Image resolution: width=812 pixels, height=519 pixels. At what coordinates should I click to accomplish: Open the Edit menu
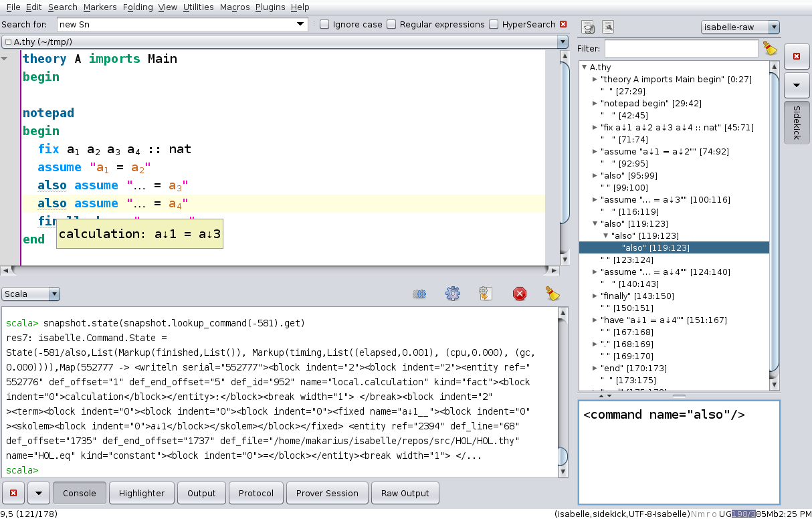33,7
